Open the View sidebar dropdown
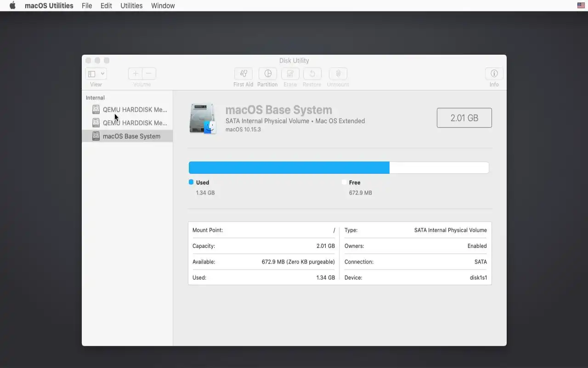The height and width of the screenshot is (368, 588). 96,74
